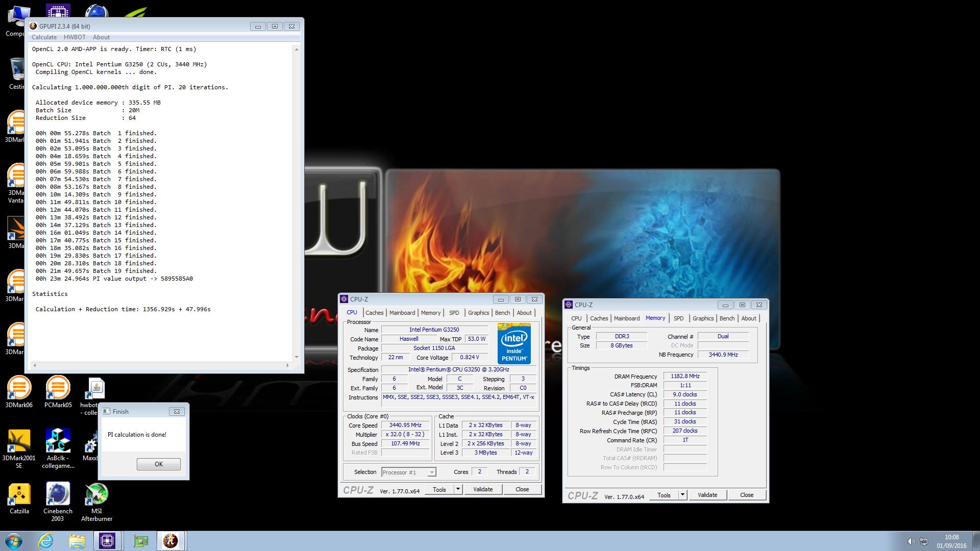Open Memory tab in left CPU-Z window
The height and width of the screenshot is (551, 980).
(x=431, y=313)
